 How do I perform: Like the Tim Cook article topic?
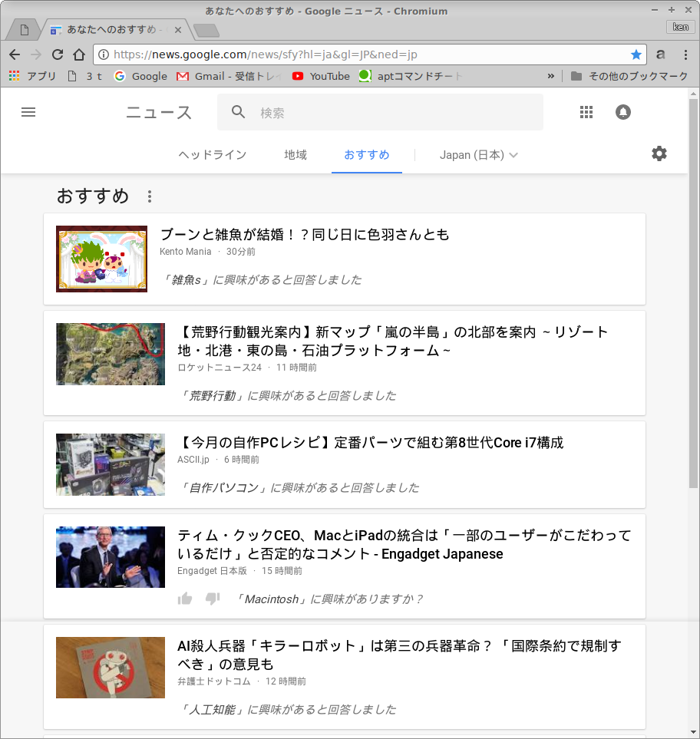coord(185,599)
